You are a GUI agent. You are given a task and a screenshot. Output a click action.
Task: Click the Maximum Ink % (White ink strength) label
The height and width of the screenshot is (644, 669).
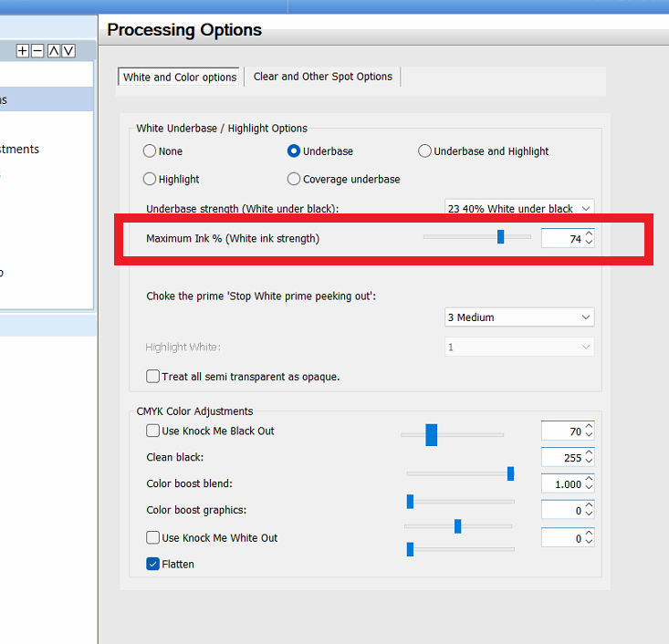[x=233, y=238]
